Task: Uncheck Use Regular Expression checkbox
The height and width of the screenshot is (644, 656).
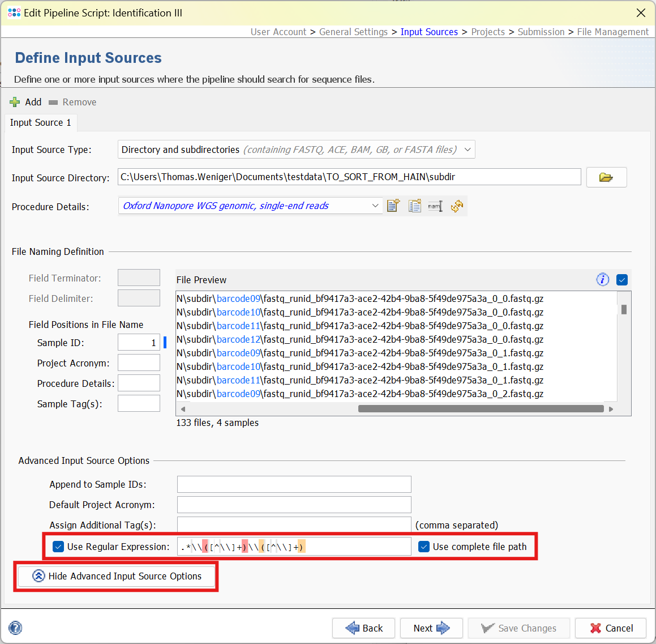Action: (x=58, y=547)
